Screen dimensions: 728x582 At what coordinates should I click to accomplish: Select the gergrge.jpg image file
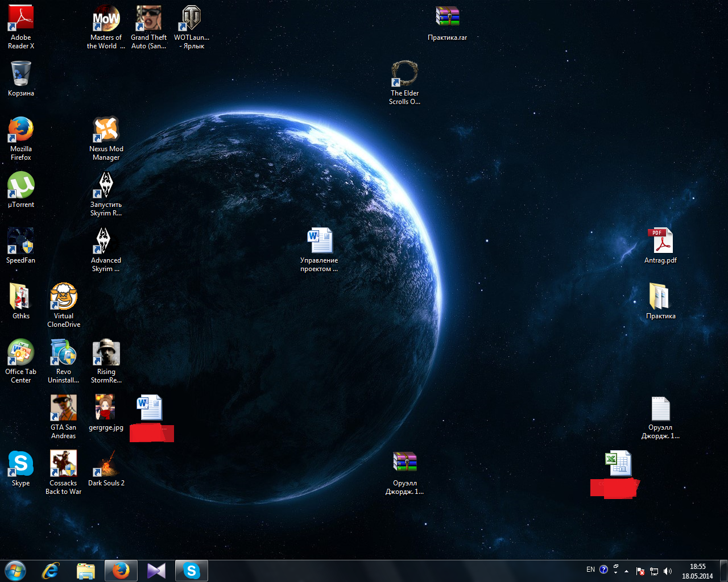point(106,409)
